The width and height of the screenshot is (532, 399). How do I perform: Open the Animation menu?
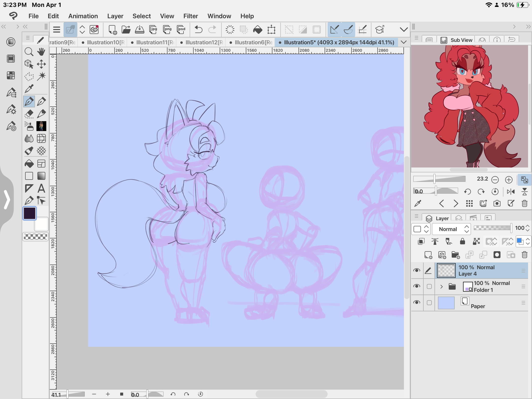83,16
